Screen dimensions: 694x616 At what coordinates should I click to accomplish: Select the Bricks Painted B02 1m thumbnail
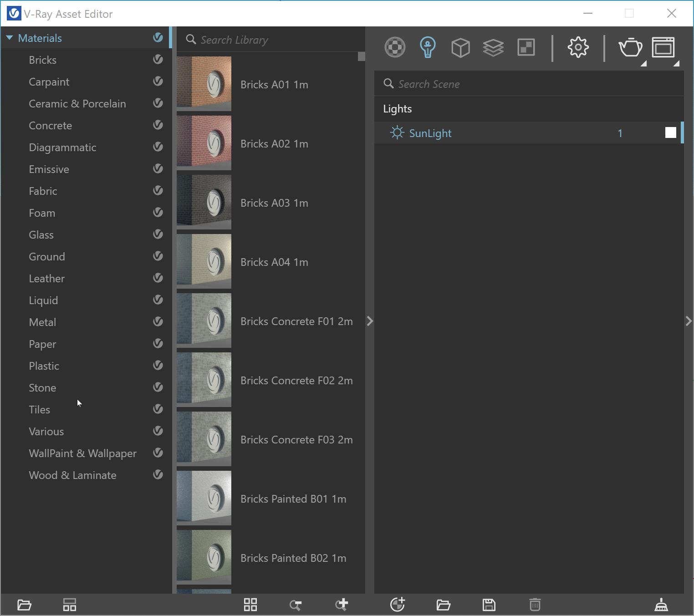click(204, 557)
